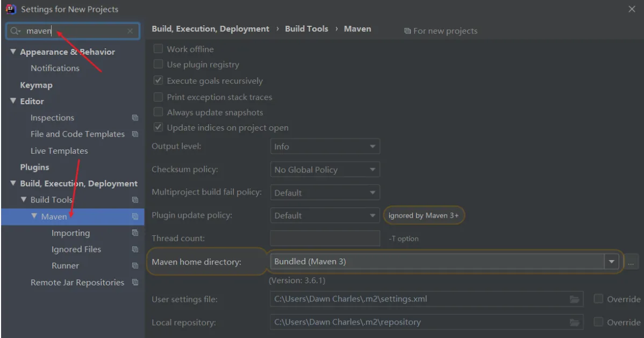The width and height of the screenshot is (644, 338).
Task: Open the Output level dropdown
Action: [325, 147]
